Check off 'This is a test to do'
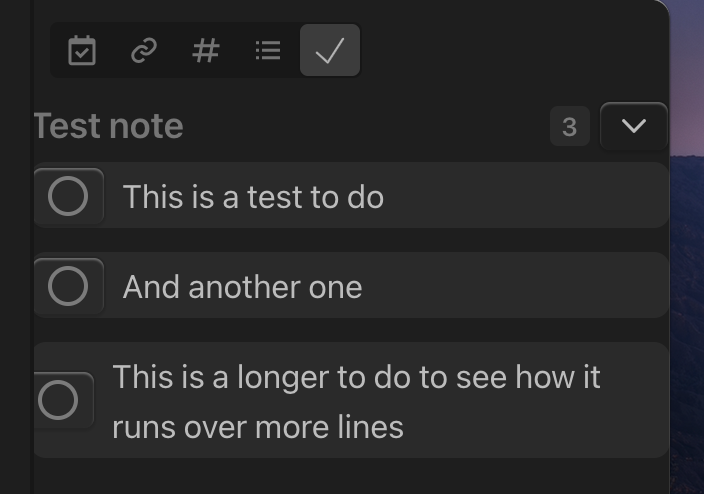The width and height of the screenshot is (704, 494). 68,196
